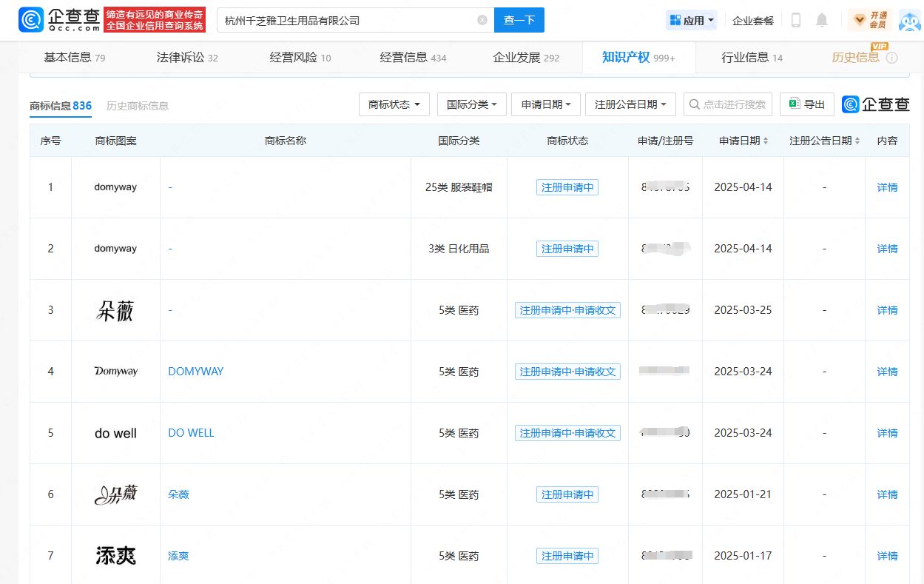View 详情 for the 朵薇 row 6
Image resolution: width=924 pixels, height=584 pixels.
coord(887,494)
